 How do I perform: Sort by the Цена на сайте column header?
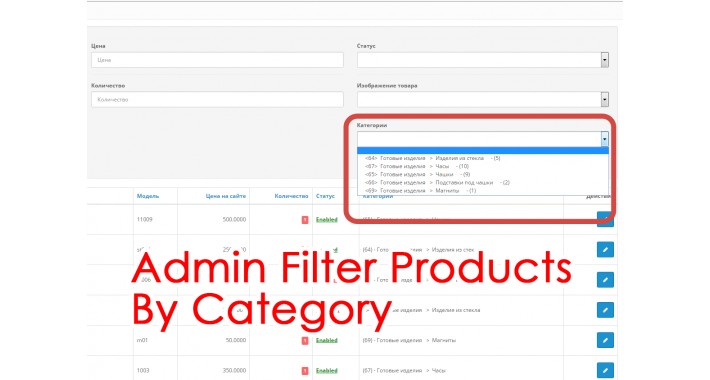[x=225, y=196]
